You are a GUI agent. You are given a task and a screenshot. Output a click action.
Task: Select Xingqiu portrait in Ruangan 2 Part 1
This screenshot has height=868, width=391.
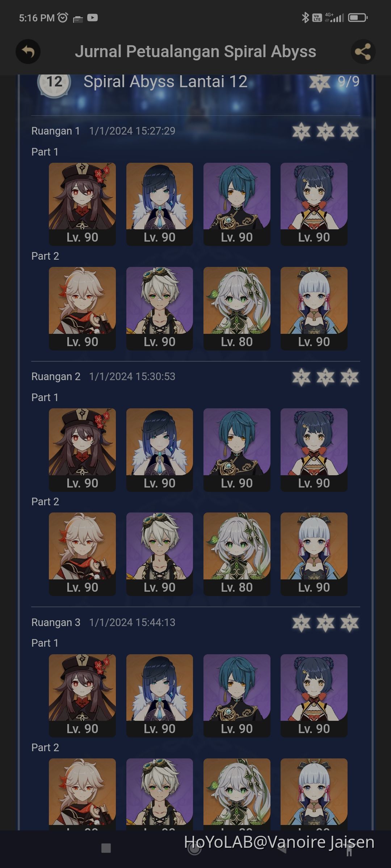coord(237,450)
